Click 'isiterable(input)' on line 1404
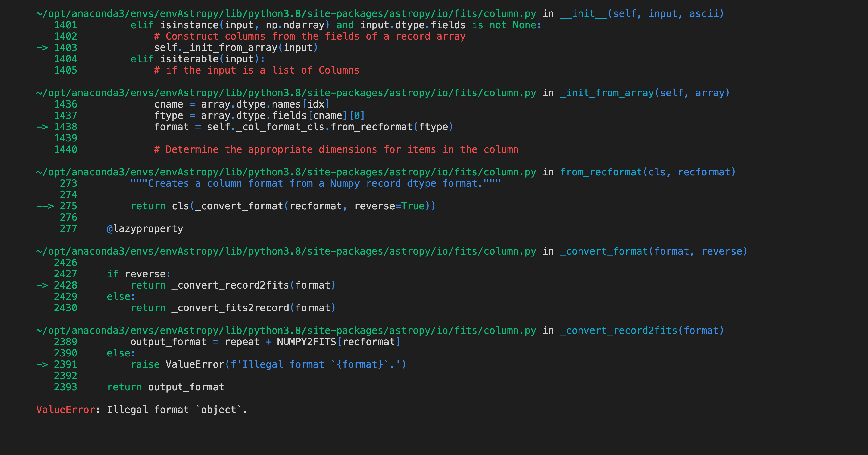The height and width of the screenshot is (455, 868). click(x=209, y=59)
